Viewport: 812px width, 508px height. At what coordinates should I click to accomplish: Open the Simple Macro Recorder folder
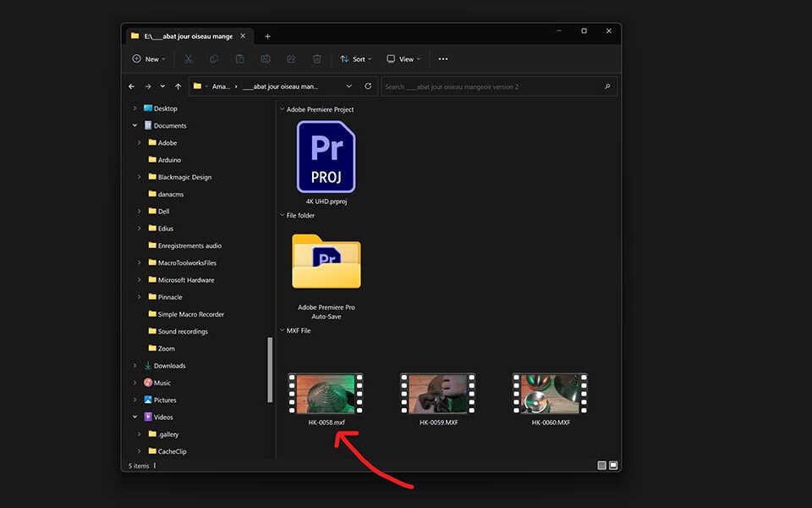click(x=191, y=313)
